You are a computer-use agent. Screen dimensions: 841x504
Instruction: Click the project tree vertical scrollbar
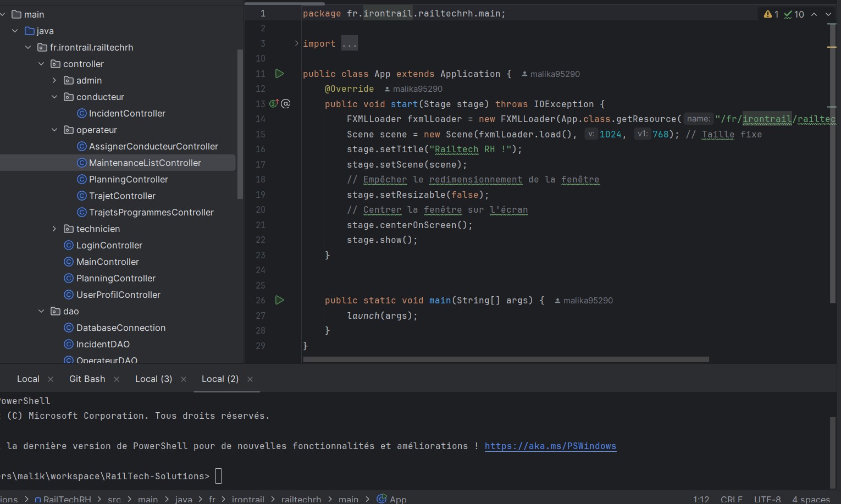240,124
